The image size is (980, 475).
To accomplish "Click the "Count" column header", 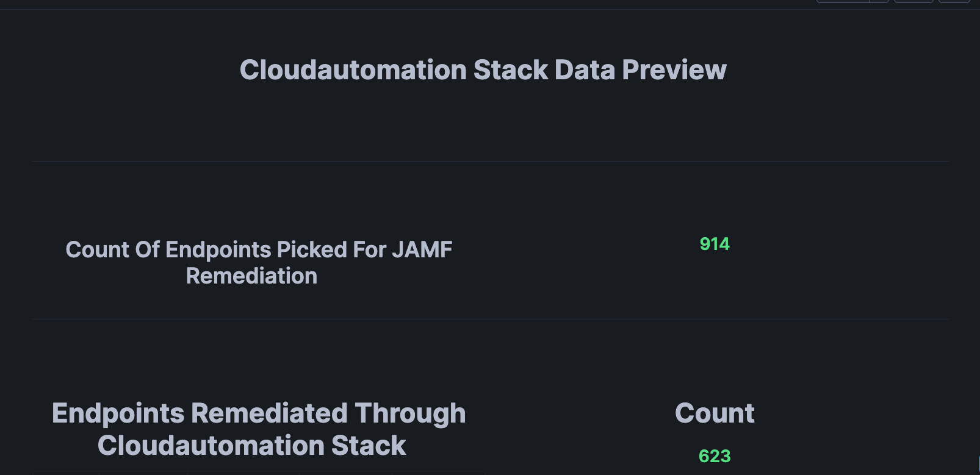I will coord(715,413).
